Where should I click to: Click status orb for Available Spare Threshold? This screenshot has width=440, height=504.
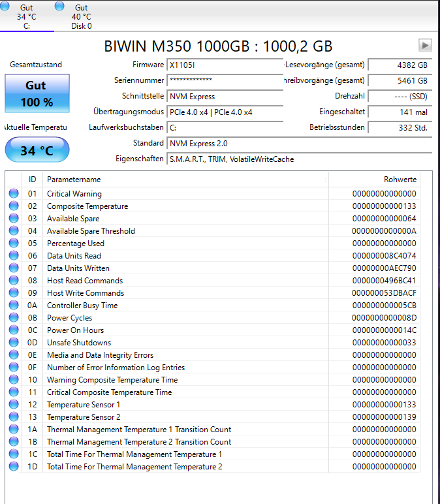14,230
